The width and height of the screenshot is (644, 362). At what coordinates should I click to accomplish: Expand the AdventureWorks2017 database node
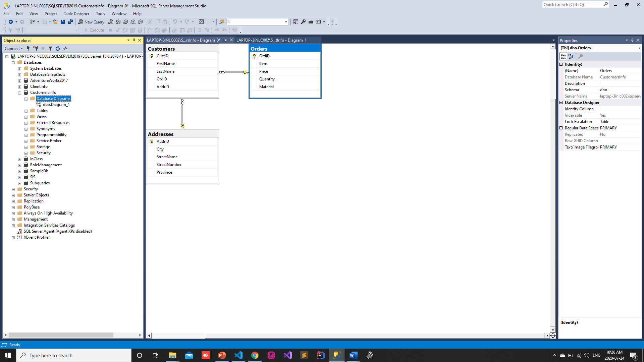(19, 81)
